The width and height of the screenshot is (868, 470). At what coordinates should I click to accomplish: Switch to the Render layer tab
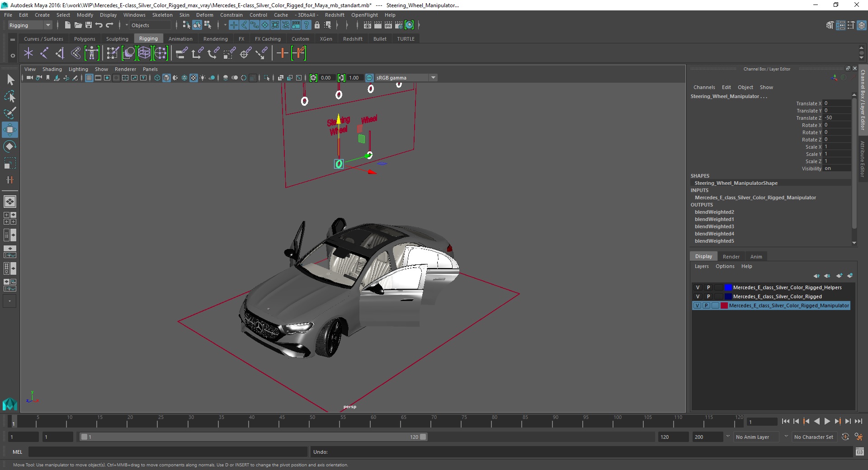click(x=731, y=256)
